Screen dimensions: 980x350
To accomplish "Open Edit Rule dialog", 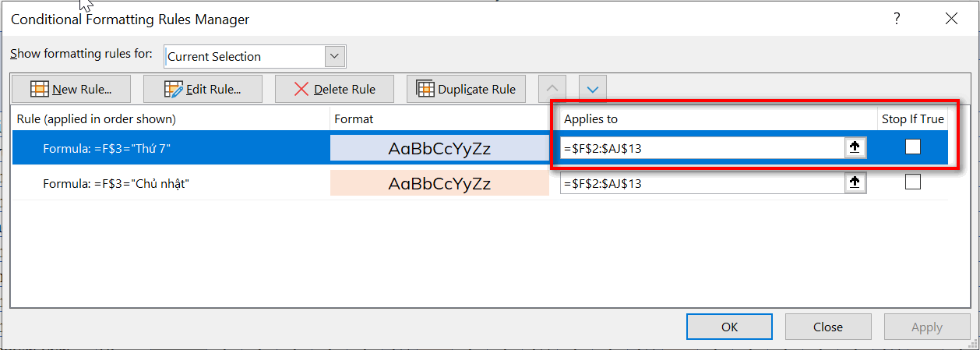I will click(x=203, y=89).
